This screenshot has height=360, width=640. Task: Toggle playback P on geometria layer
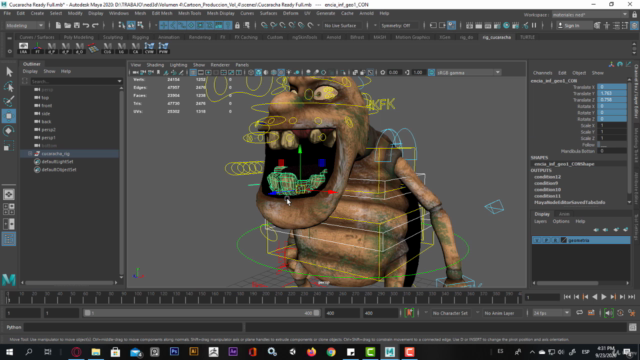(x=546, y=240)
